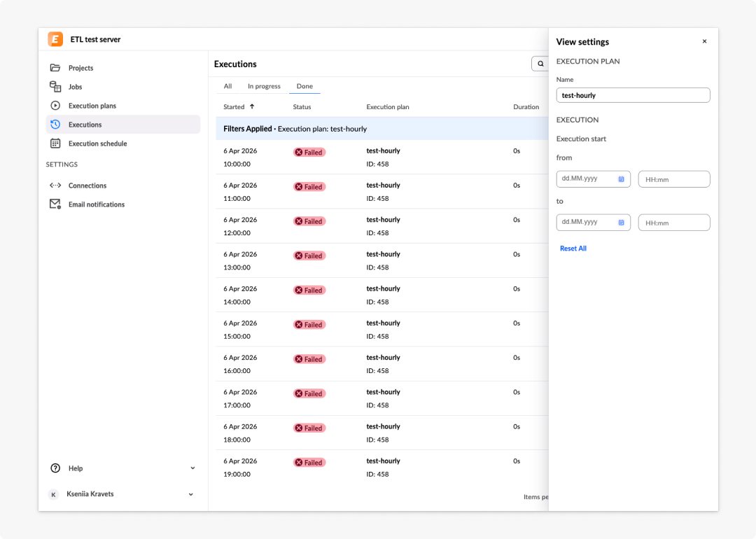Click the Projects folder icon

(x=55, y=67)
